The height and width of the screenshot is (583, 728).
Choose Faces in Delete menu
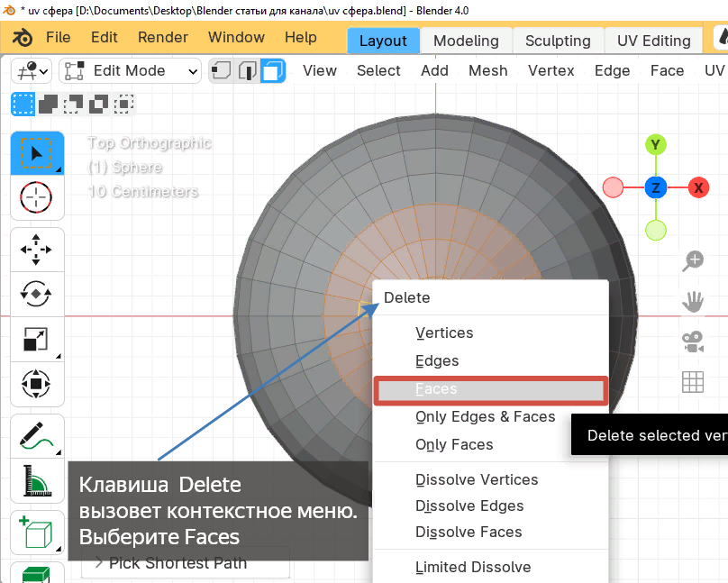(x=491, y=390)
